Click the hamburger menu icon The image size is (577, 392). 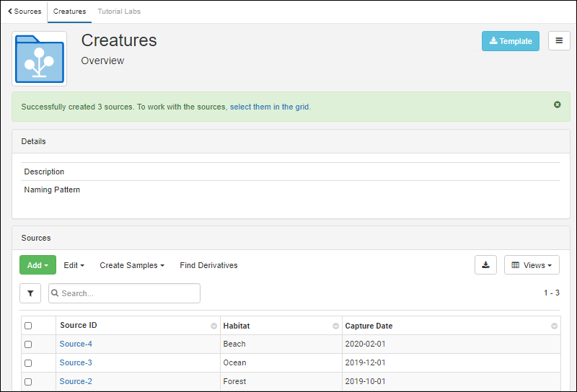pyautogui.click(x=559, y=41)
